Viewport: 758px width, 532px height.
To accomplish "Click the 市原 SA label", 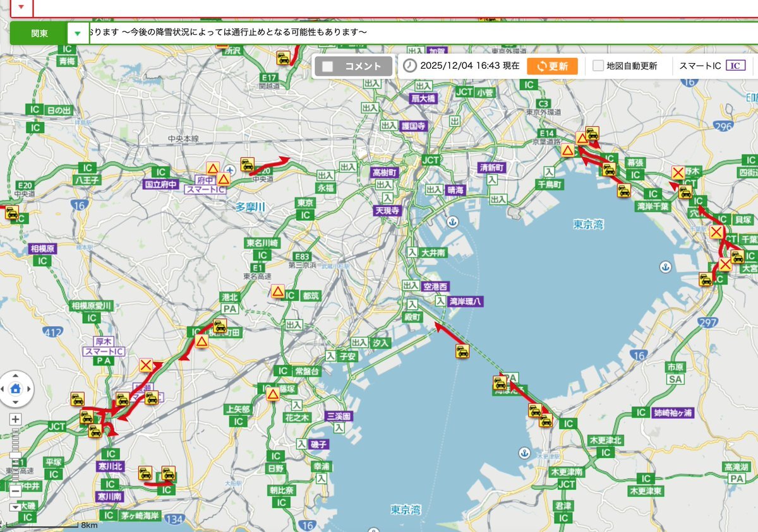I will click(x=675, y=367).
